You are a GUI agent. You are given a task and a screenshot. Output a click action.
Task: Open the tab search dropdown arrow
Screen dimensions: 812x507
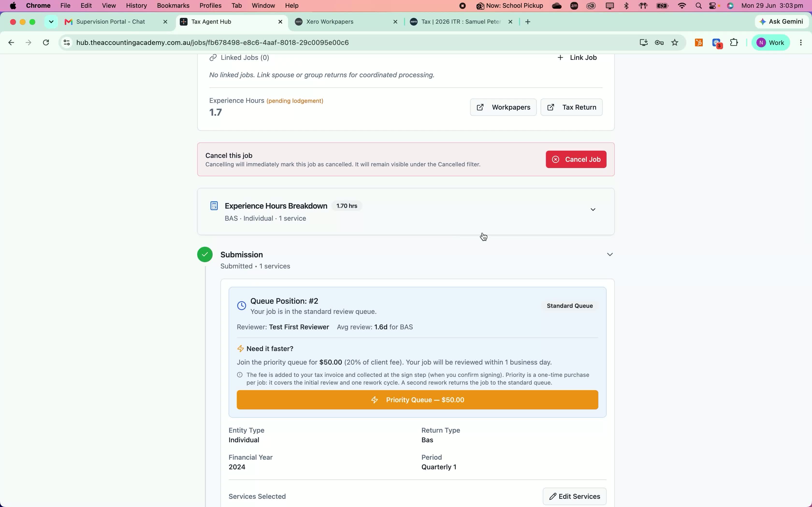pos(51,22)
